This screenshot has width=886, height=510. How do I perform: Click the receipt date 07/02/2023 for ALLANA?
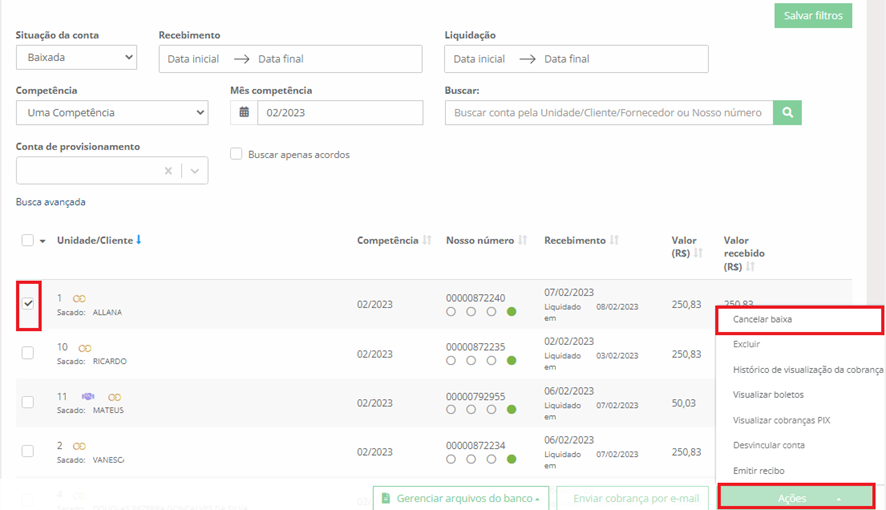pyautogui.click(x=569, y=293)
